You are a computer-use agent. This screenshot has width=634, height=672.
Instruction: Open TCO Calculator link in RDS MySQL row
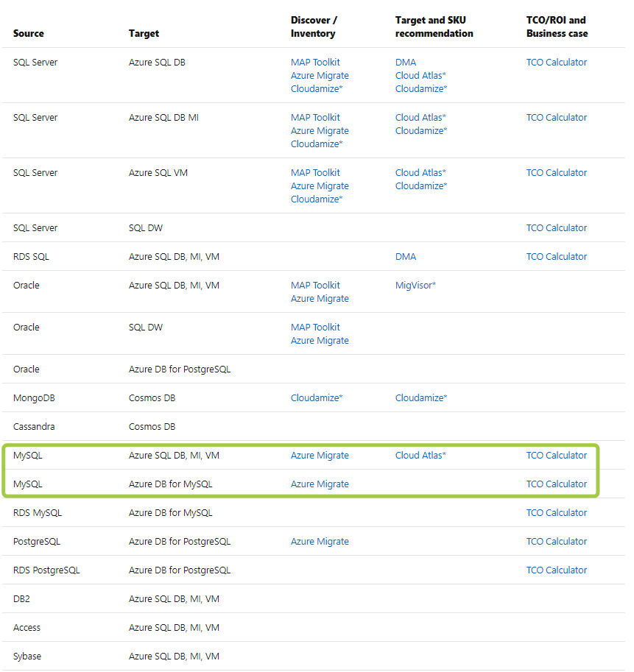tap(557, 513)
